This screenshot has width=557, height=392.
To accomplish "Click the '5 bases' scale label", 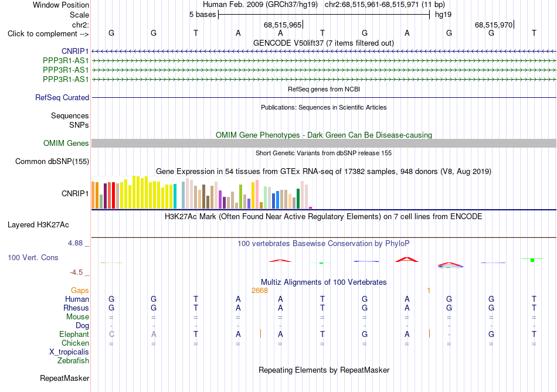I will pos(202,15).
